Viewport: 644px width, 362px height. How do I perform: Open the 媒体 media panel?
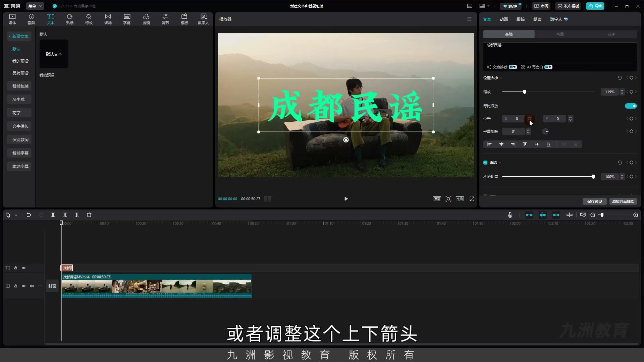click(12, 19)
